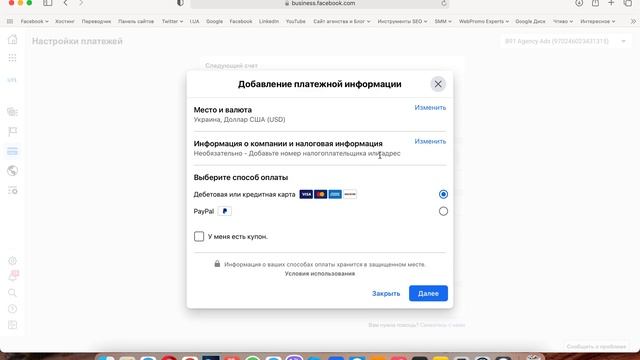640x360 pixels.
Task: Expand 'Инструменты SEO' bookmarks folder
Action: coord(402,21)
